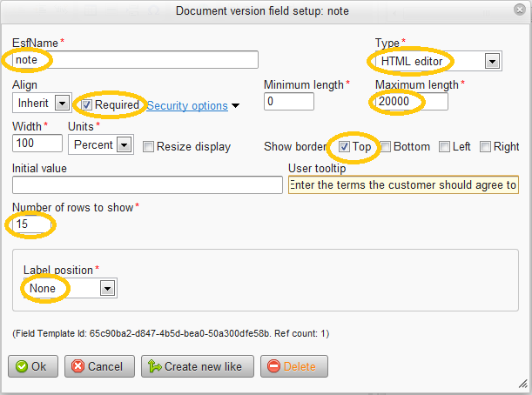
Task: Click Create new like button
Action: [198, 366]
